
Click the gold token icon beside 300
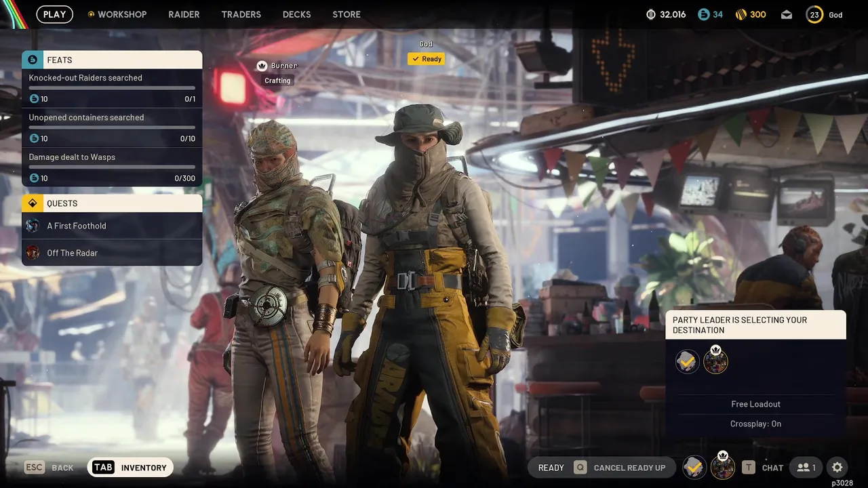click(741, 14)
